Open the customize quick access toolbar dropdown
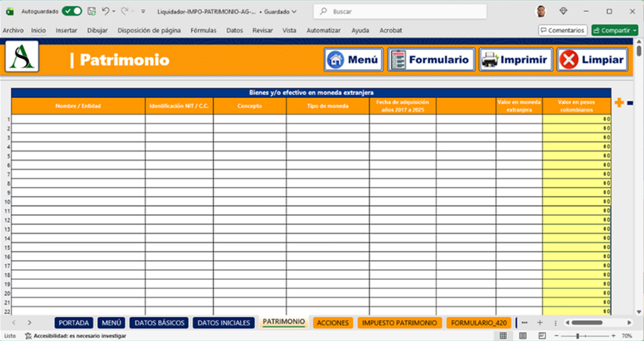 pyautogui.click(x=143, y=12)
